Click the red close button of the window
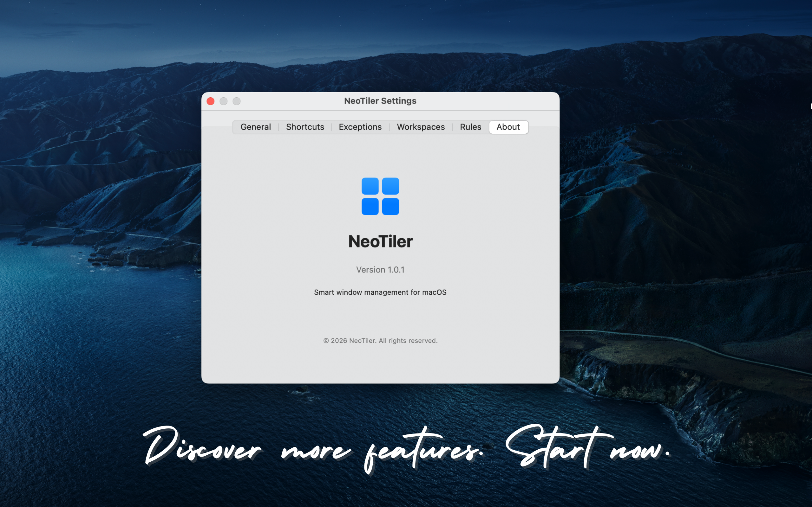 [x=210, y=101]
